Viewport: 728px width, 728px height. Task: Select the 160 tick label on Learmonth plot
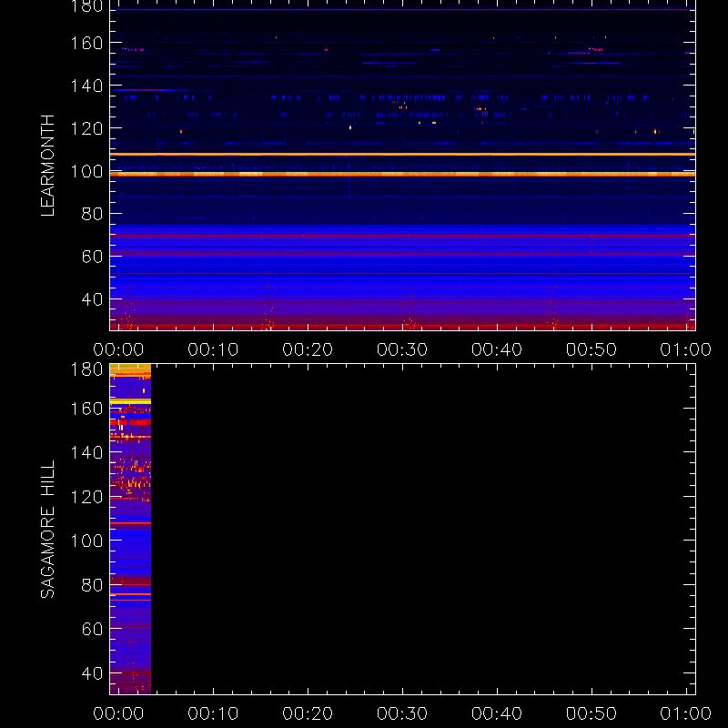[86, 43]
